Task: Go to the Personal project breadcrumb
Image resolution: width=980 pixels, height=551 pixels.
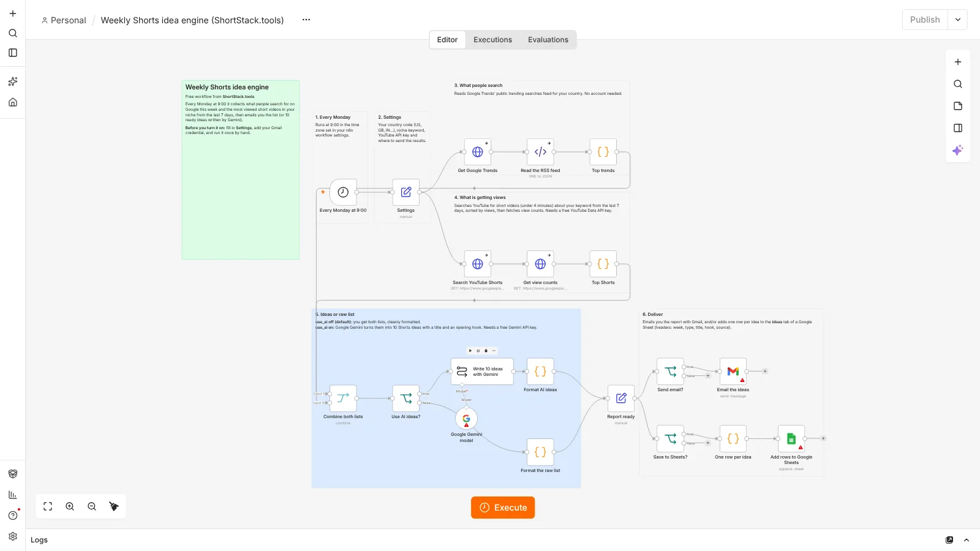Action: 64,20
